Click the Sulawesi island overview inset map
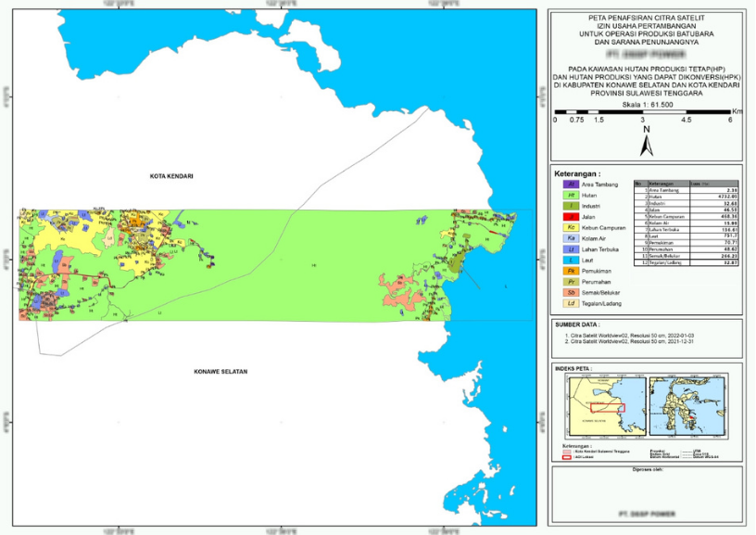Viewport: 756px width, 535px height. 687,404
